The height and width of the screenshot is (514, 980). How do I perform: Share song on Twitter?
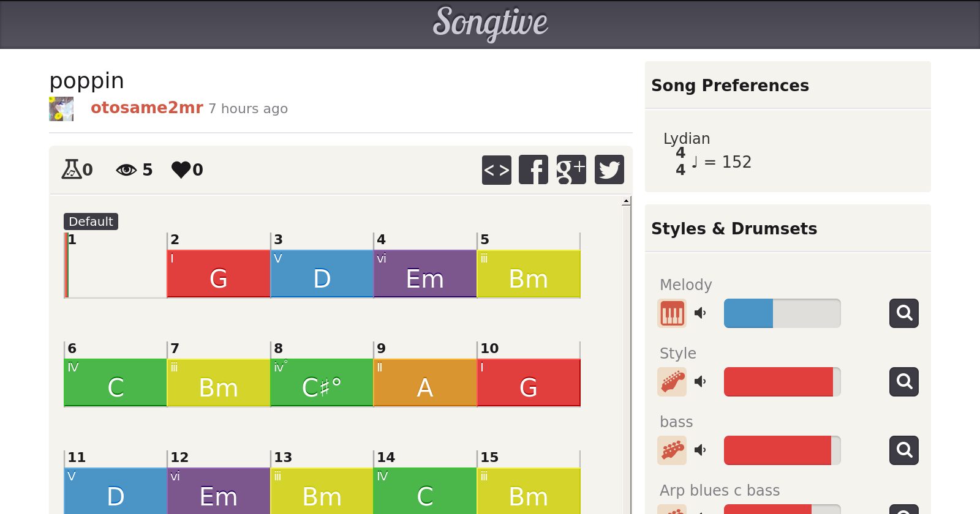[609, 169]
